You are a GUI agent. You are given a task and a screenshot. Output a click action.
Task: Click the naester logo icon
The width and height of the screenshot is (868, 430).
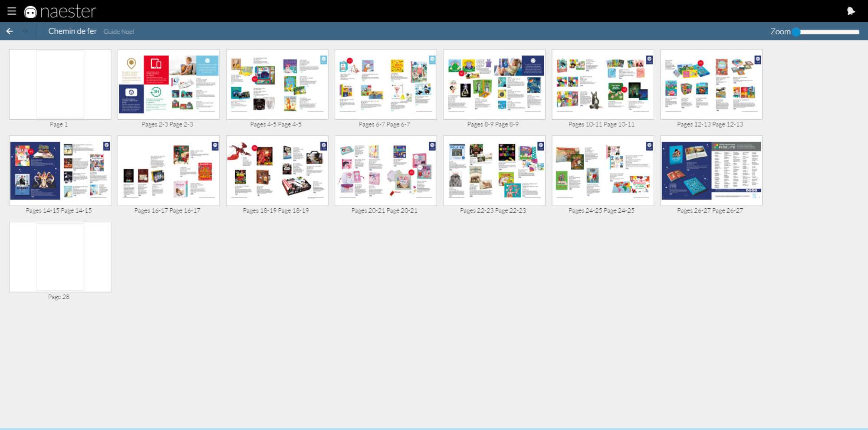(x=30, y=12)
